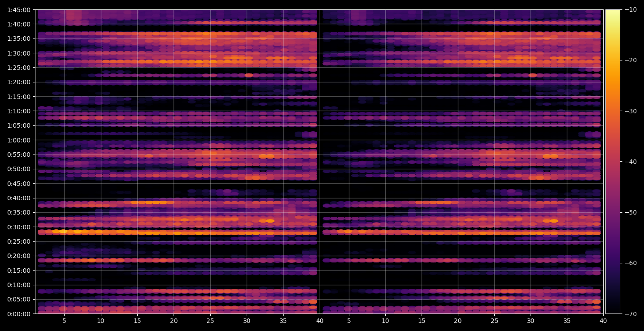Click the 1:20:00 time axis label
This screenshot has width=644, height=331.
tap(19, 82)
